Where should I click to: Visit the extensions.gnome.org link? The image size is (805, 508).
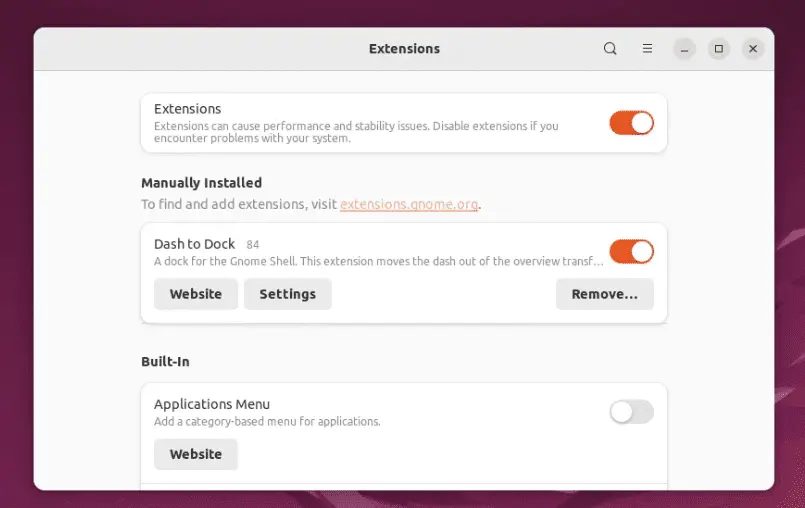(409, 204)
